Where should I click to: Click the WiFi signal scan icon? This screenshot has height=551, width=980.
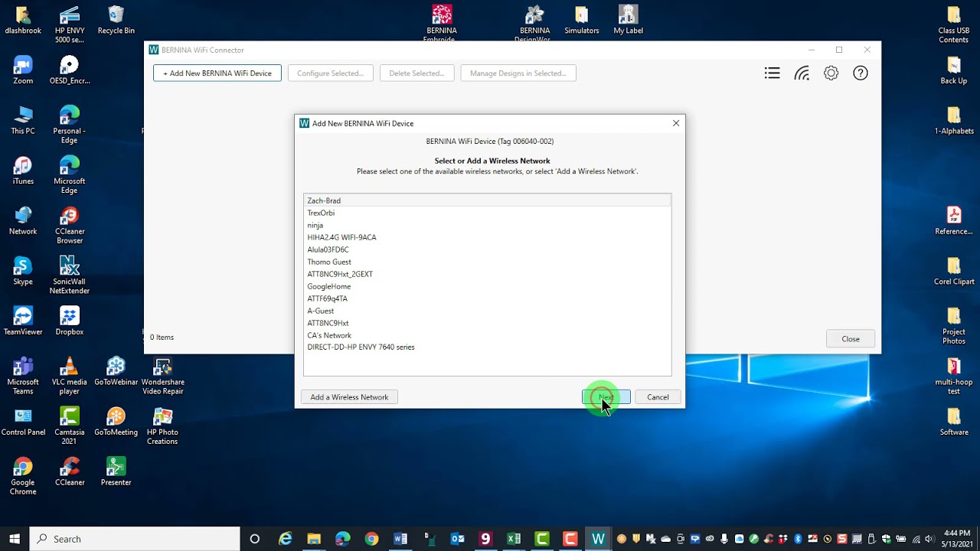click(802, 73)
